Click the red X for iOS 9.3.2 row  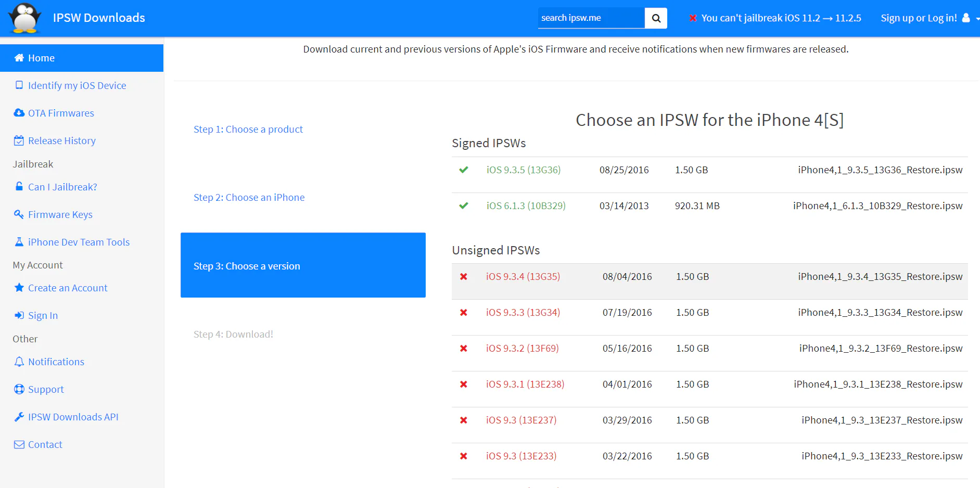coord(464,348)
